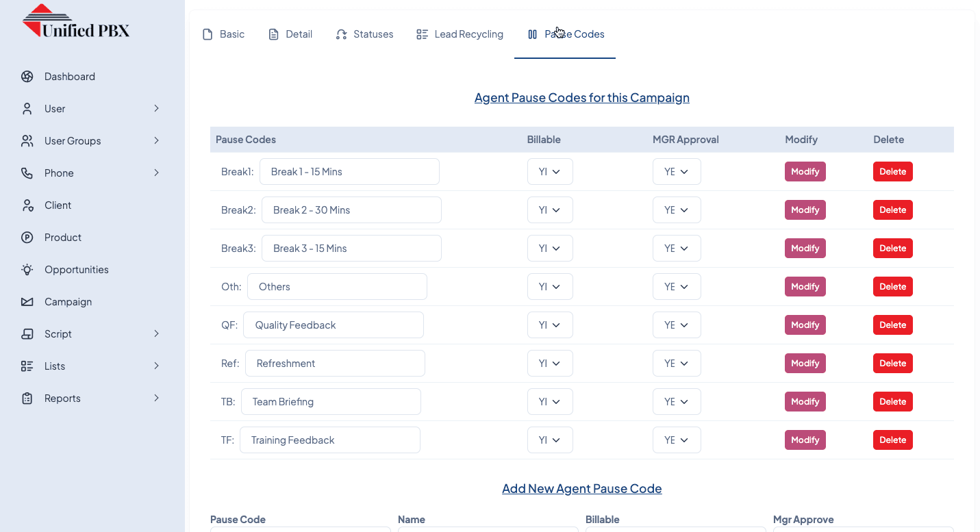Click the Quality Feedback name field

tap(334, 325)
